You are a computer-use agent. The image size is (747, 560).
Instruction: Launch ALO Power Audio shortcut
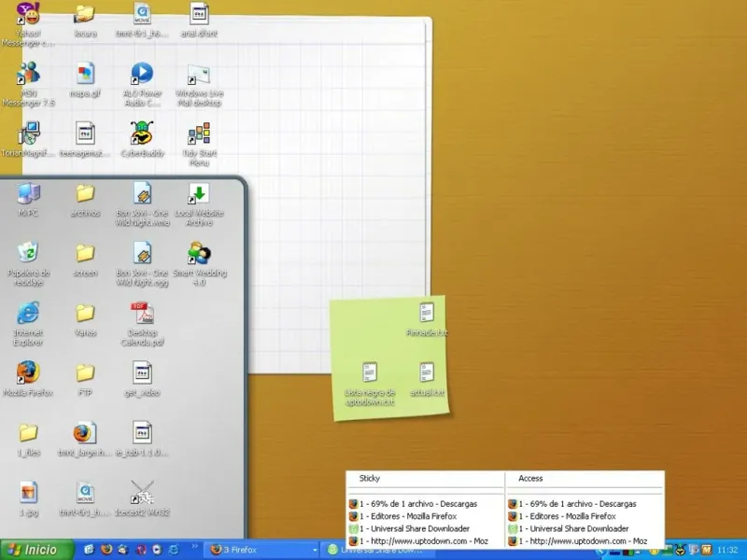(142, 74)
